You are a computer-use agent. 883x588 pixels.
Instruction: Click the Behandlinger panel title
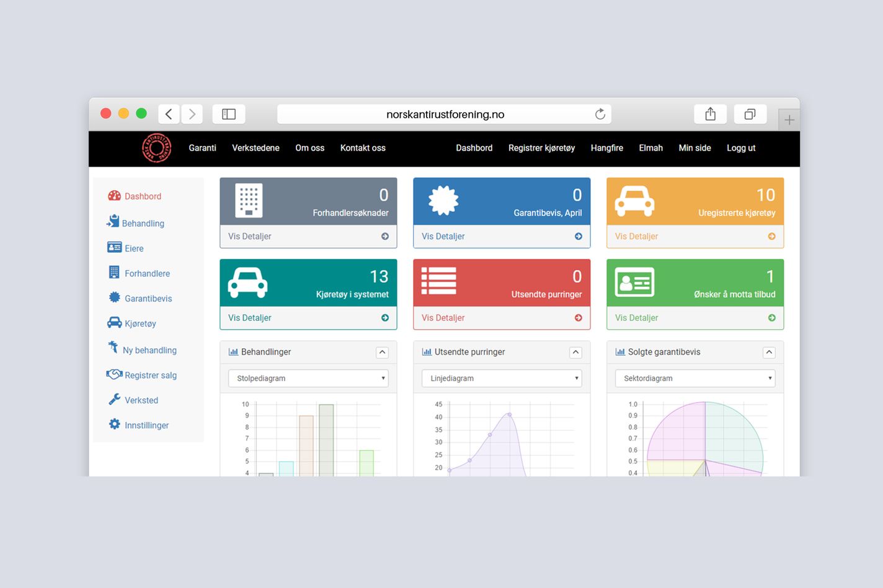pos(266,352)
